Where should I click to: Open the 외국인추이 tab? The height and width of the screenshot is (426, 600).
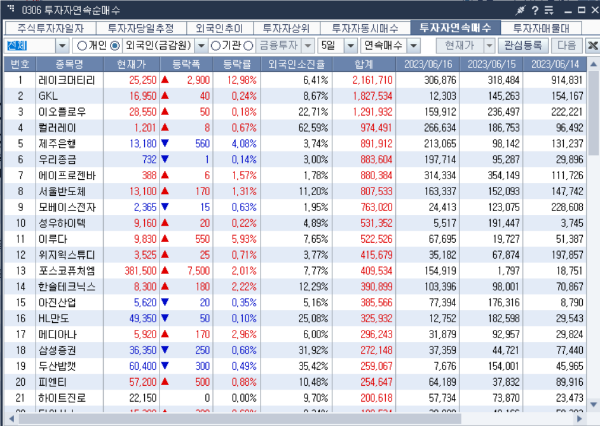(x=219, y=28)
